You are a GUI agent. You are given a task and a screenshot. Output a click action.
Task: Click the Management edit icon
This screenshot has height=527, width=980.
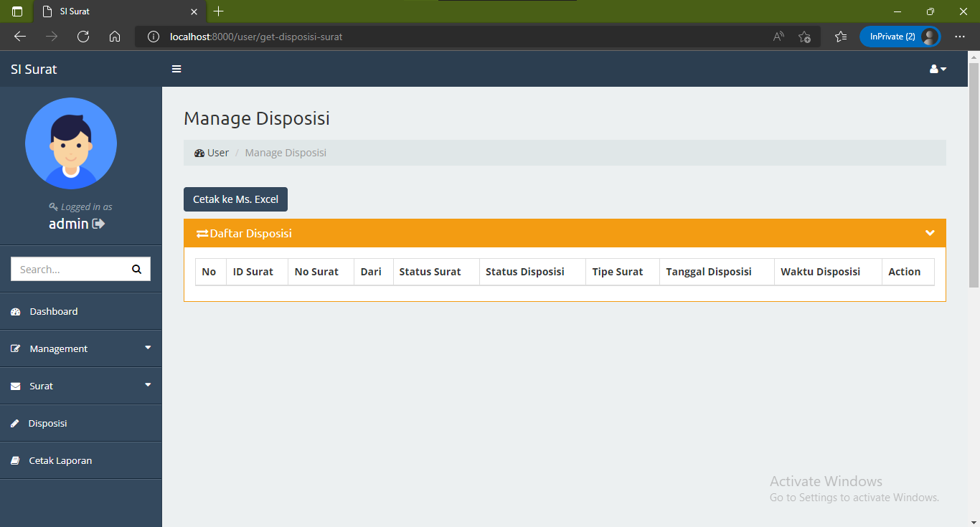click(15, 348)
